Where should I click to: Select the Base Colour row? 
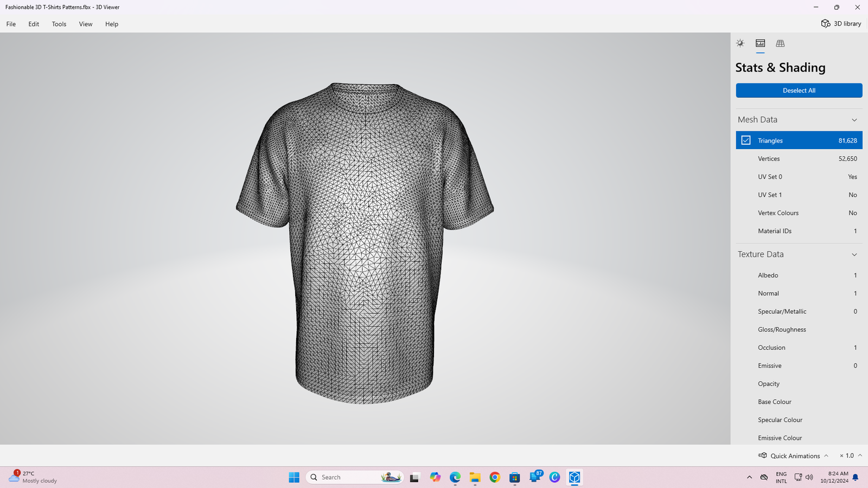(x=799, y=402)
